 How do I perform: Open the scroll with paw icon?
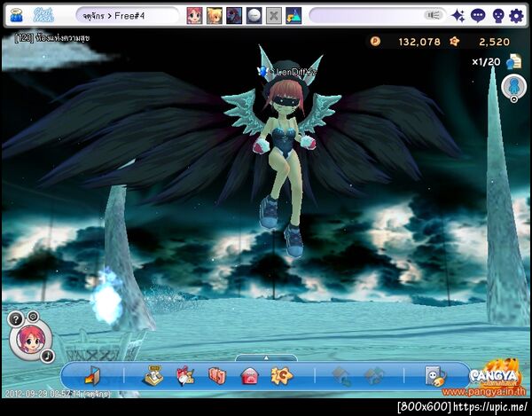pos(435,376)
